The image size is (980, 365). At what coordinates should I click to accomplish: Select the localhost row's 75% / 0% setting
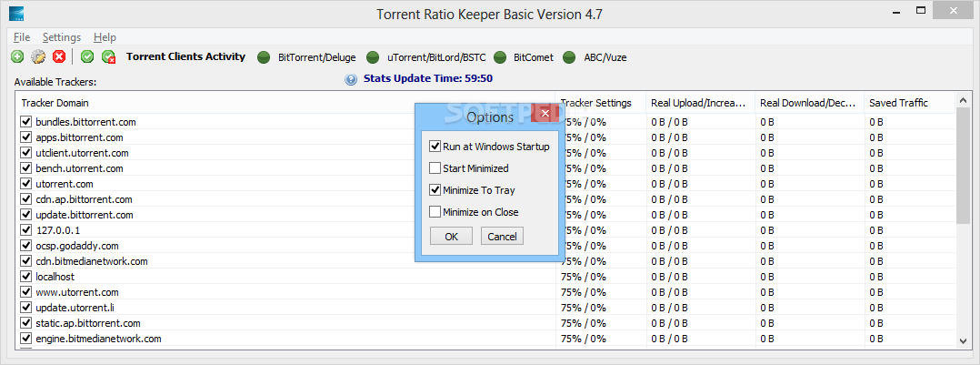coord(584,277)
